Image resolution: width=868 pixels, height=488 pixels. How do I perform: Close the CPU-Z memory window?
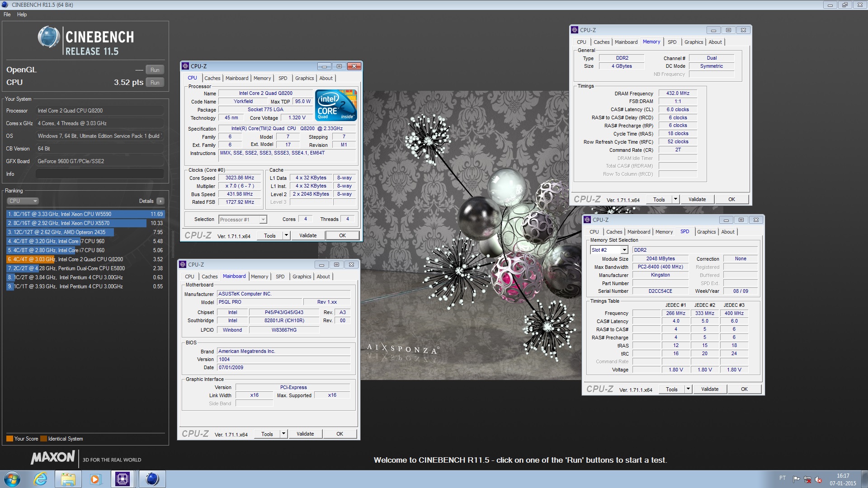tap(743, 30)
